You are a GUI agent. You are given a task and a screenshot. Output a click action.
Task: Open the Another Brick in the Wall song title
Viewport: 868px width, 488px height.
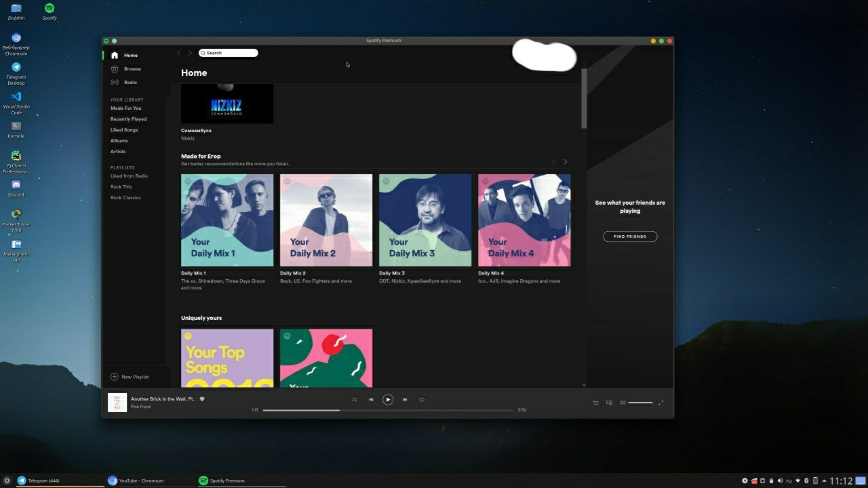tap(163, 399)
